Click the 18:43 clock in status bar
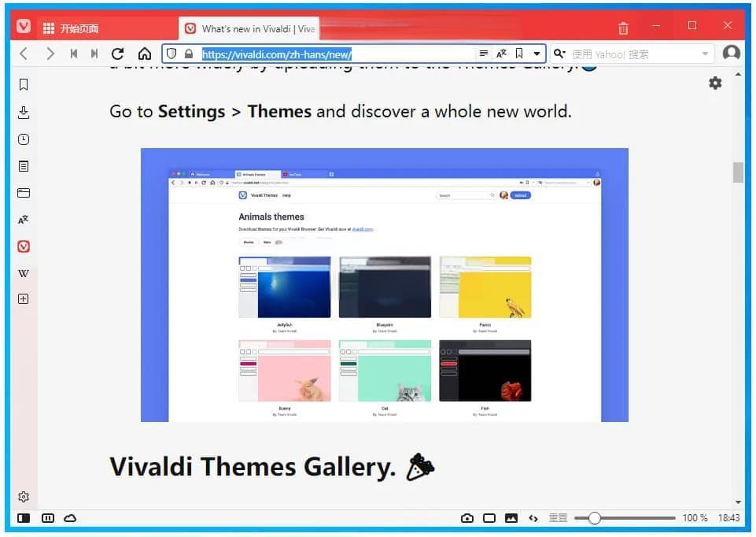Viewport: 756px width, 537px height. tap(728, 517)
